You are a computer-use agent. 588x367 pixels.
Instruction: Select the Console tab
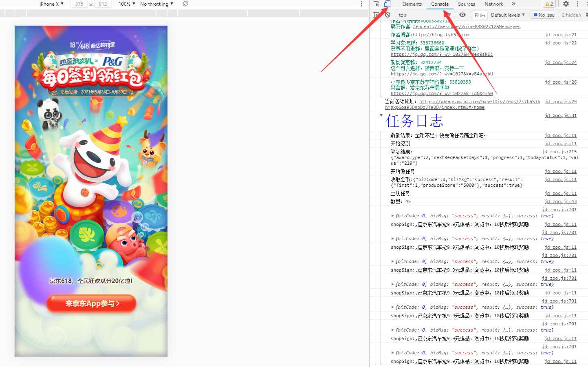coord(440,4)
